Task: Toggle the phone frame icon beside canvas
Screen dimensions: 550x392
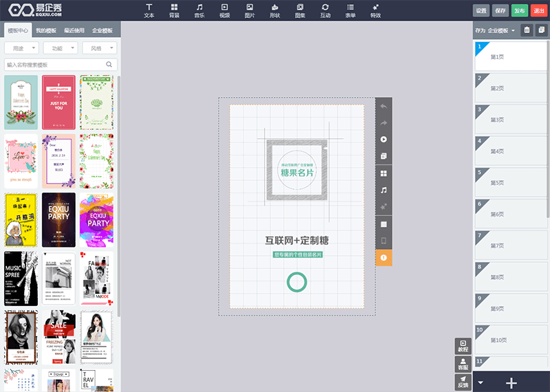Action: pos(384,241)
